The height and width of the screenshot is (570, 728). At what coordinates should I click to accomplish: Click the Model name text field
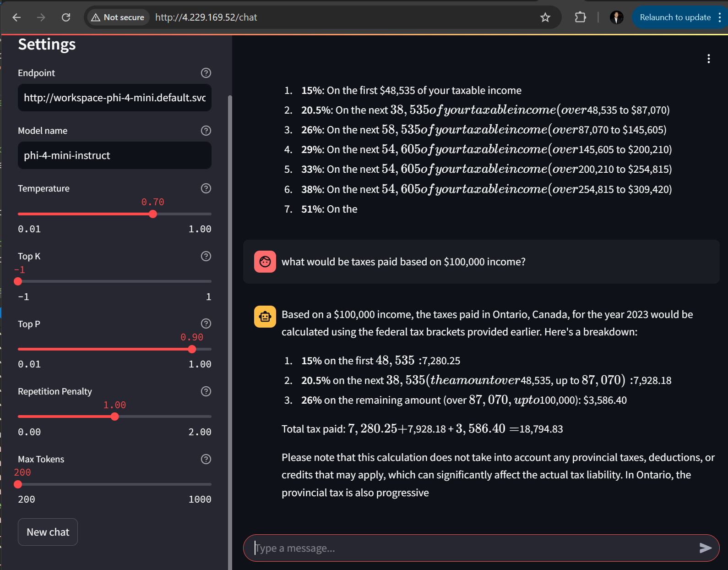(114, 155)
